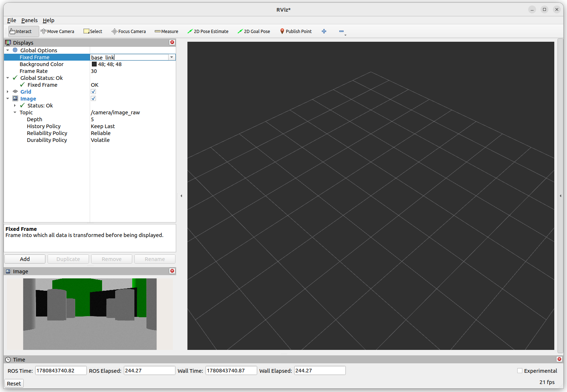The height and width of the screenshot is (392, 567).
Task: Pick the Measure tool
Action: pos(166,31)
